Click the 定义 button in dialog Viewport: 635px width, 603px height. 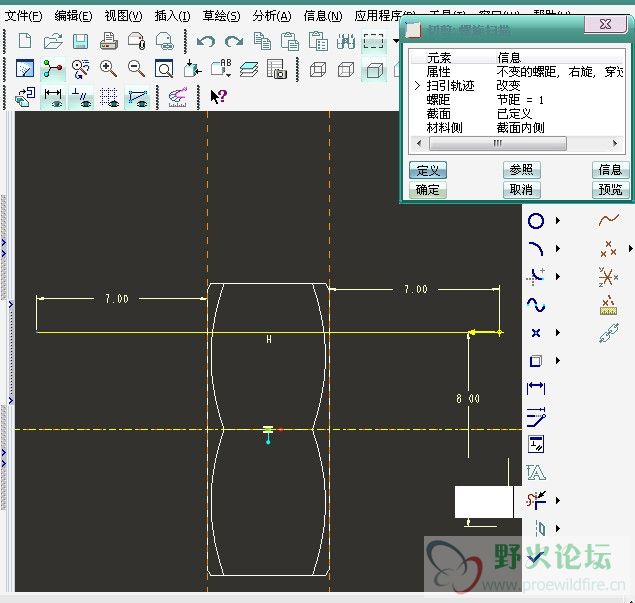[428, 170]
